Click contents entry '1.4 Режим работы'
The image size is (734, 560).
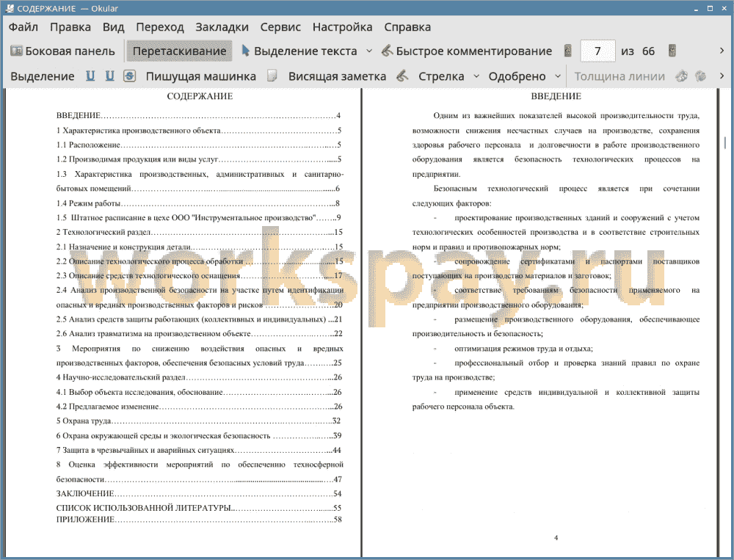(x=198, y=203)
